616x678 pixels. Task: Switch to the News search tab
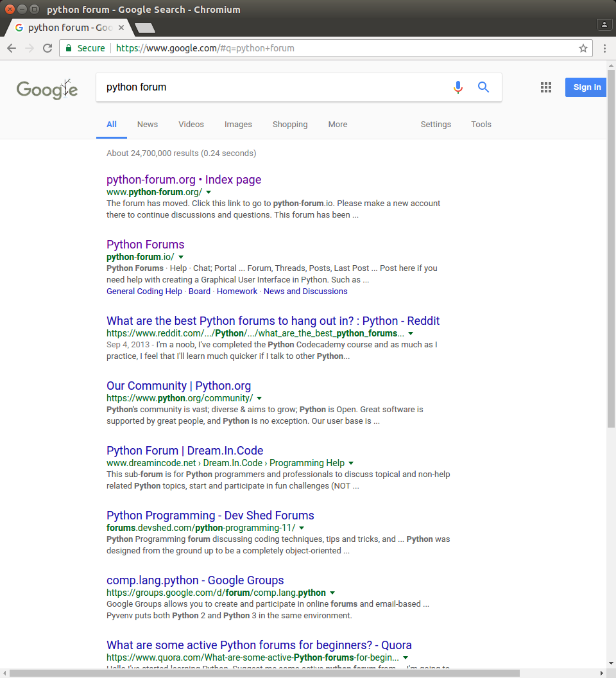(147, 125)
